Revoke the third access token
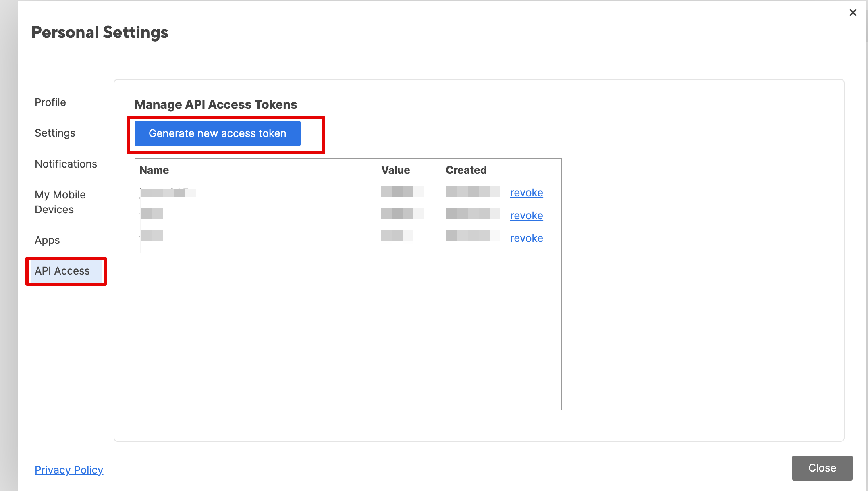Screen dimensions: 868x491 (x=526, y=238)
